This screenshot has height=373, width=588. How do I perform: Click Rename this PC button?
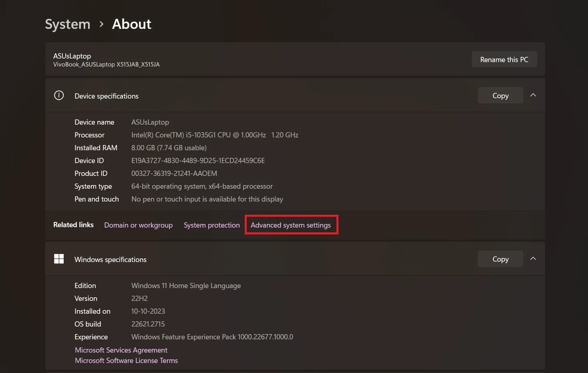pyautogui.click(x=504, y=59)
